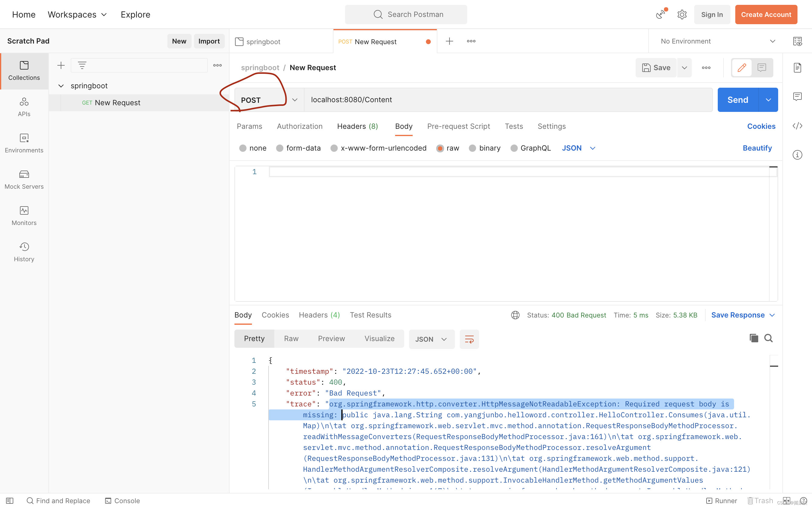Open the response JSON format dropdown
Screen dimensions: 812x508
tap(431, 339)
